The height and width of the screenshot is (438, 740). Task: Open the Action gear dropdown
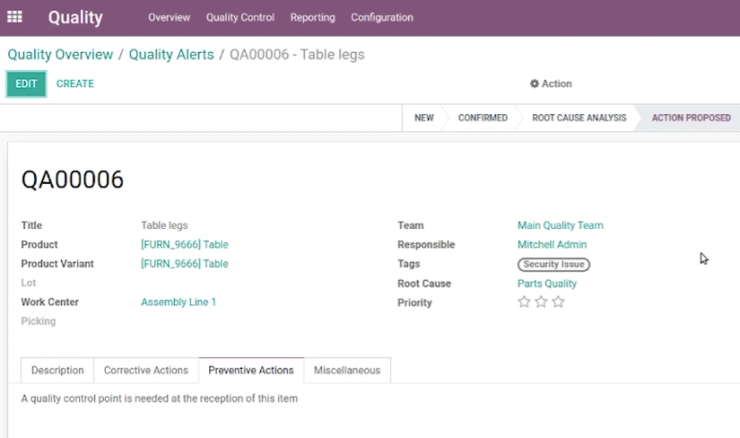click(551, 84)
